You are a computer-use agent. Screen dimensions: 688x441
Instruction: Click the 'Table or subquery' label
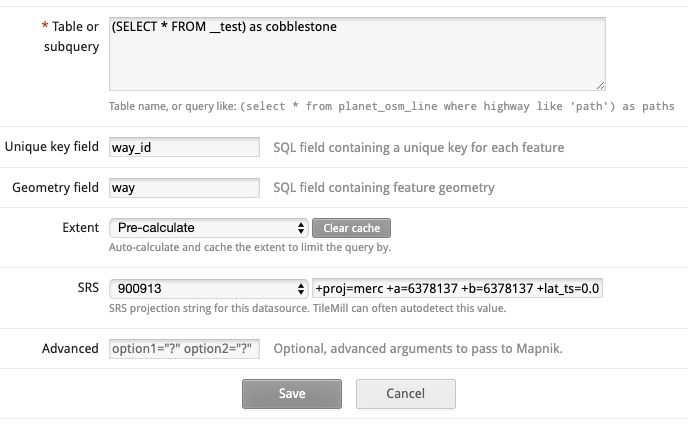[65, 35]
